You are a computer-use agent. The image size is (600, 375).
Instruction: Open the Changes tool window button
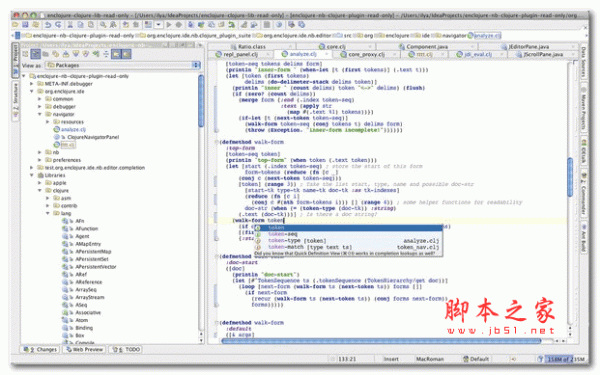tap(40, 349)
